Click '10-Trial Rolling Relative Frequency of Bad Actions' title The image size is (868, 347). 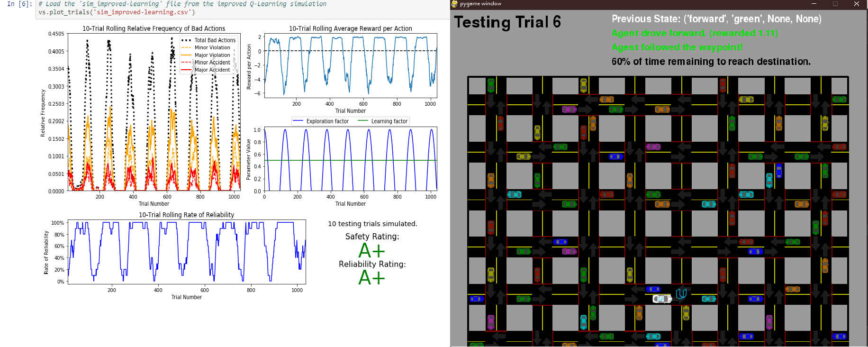[x=154, y=28]
